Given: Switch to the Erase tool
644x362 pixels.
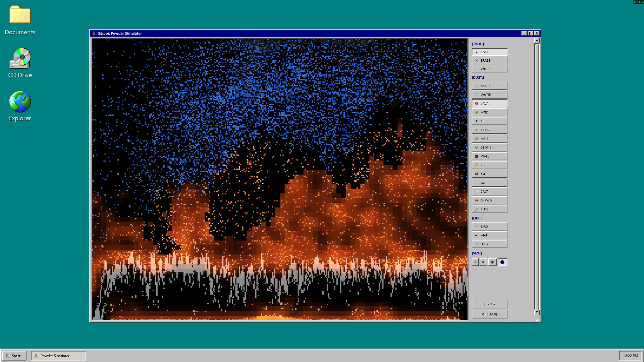Looking at the screenshot, I should [x=489, y=60].
